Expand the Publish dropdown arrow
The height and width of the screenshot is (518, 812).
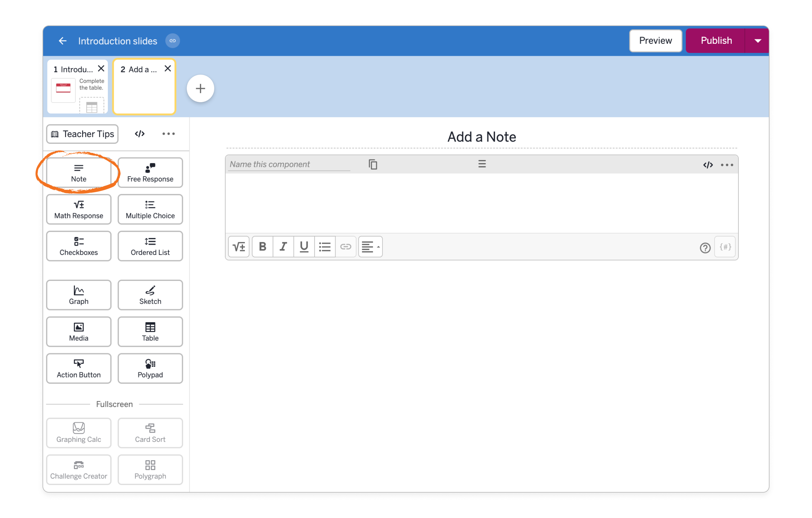click(x=757, y=41)
